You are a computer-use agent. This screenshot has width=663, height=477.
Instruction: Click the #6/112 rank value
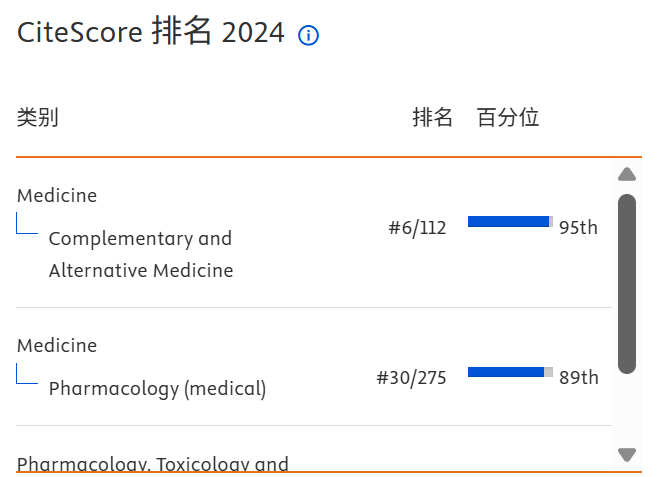pyautogui.click(x=417, y=228)
